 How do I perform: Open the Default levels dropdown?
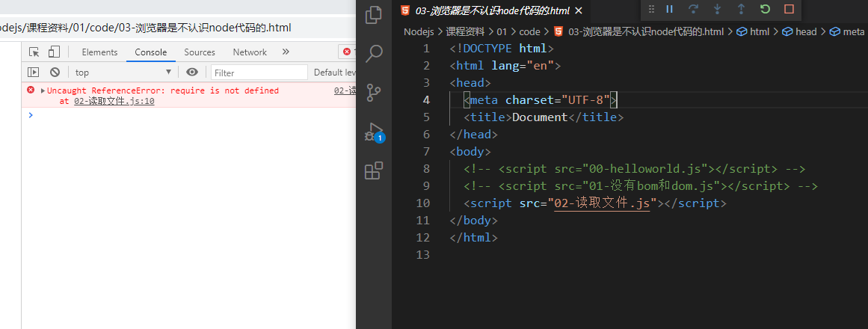click(334, 72)
